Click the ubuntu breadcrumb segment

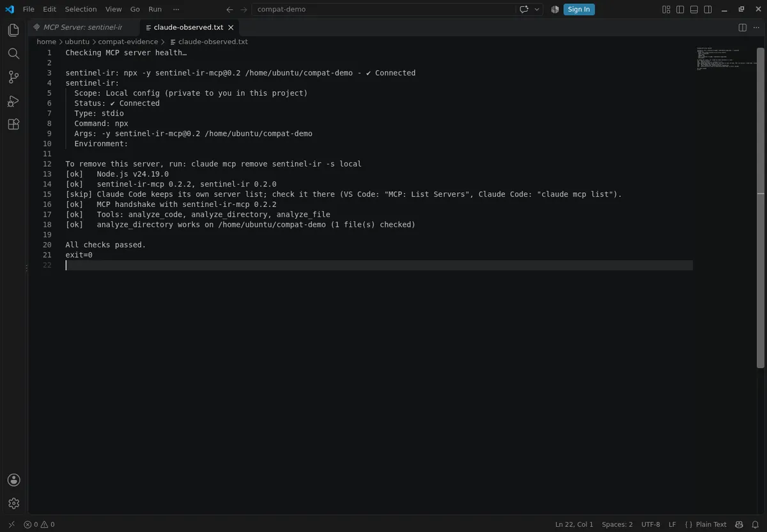point(77,42)
